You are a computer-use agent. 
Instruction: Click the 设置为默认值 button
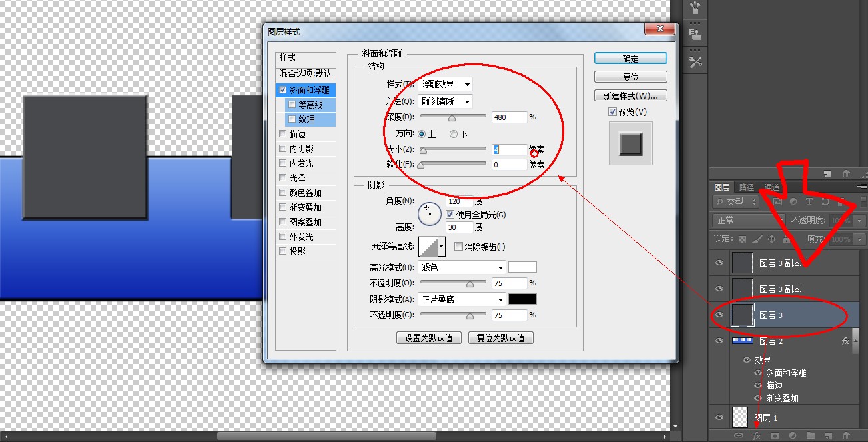coord(429,338)
